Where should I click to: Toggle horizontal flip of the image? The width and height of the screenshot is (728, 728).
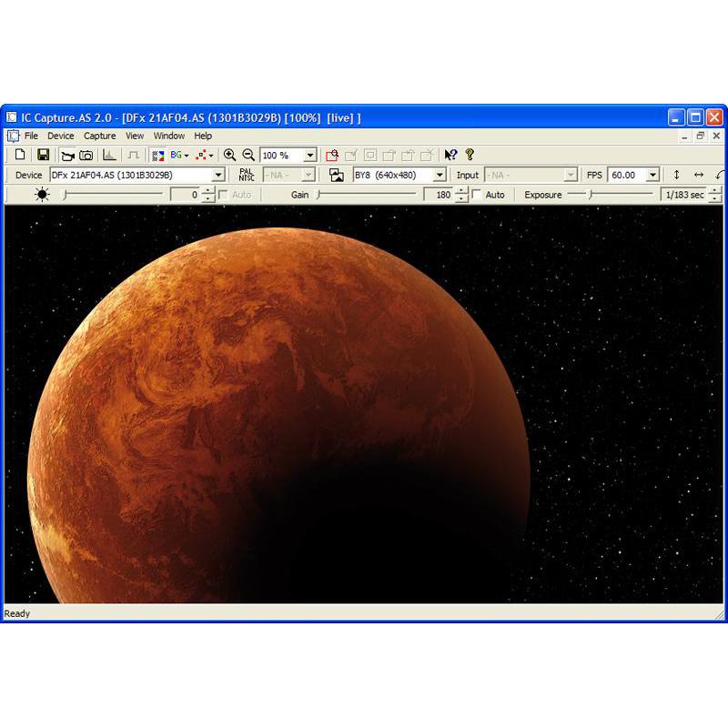[x=696, y=174]
